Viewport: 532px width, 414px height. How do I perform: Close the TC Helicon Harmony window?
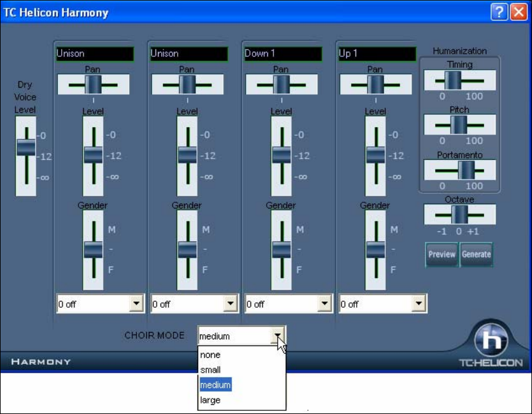coord(519,12)
